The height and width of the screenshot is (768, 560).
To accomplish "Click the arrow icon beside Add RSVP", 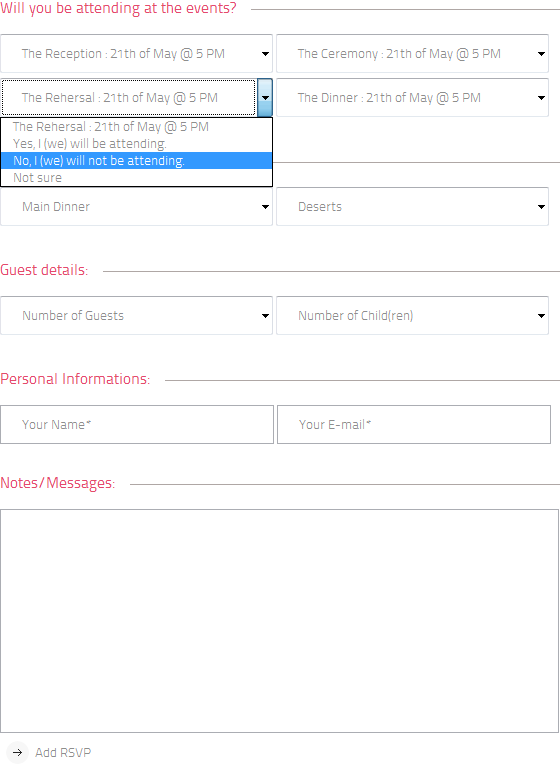I will [18, 752].
